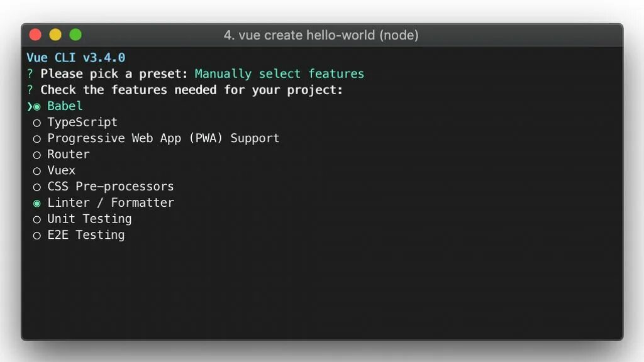Click 'Manually select features' preset text
644x362 pixels.
pyautogui.click(x=279, y=74)
